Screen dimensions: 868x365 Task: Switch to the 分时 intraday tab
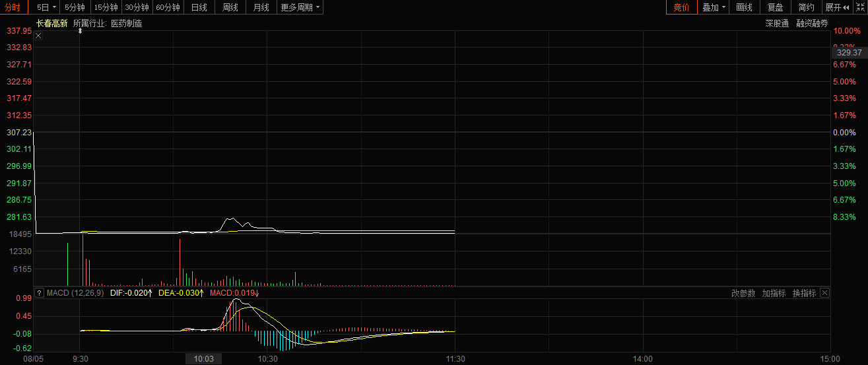click(14, 7)
